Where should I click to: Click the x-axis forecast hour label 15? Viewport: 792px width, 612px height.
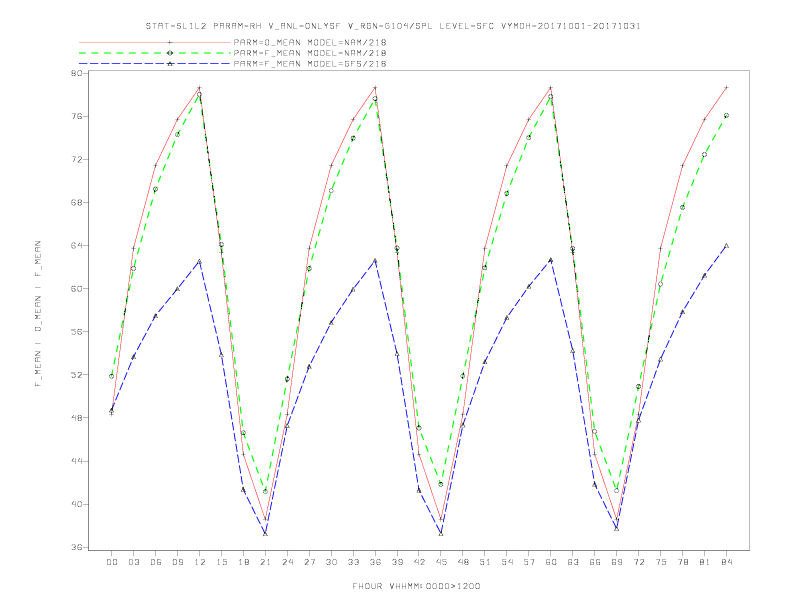tap(221, 562)
